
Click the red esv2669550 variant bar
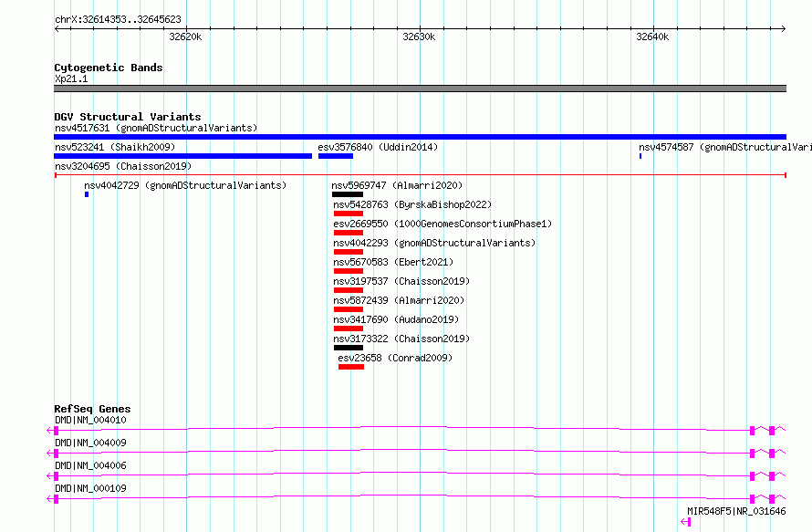349,233
